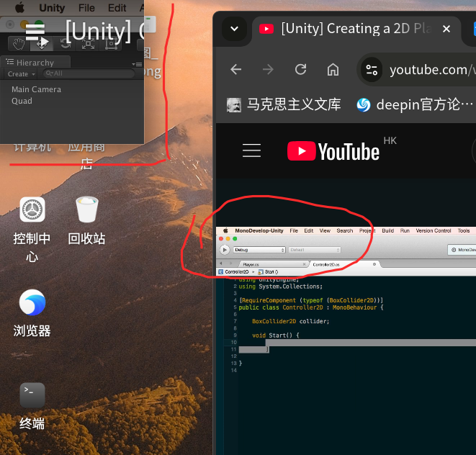Screen dimensions: 476x455
Task: Go forward in the browser
Action: pos(268,70)
